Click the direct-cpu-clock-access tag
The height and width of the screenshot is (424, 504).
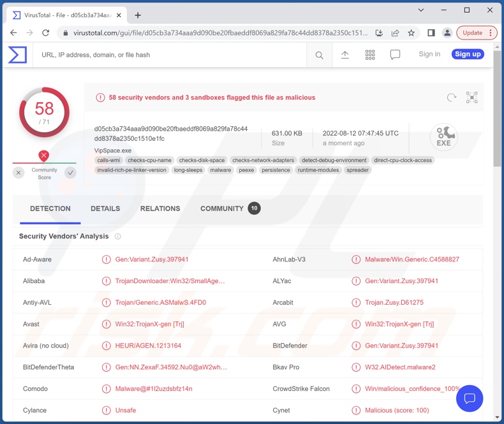(403, 160)
